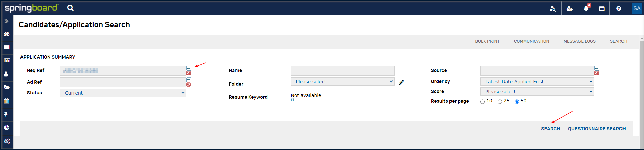Open the calendar icon in the sidebar
Screen dimensions: 644x150
coord(7,101)
